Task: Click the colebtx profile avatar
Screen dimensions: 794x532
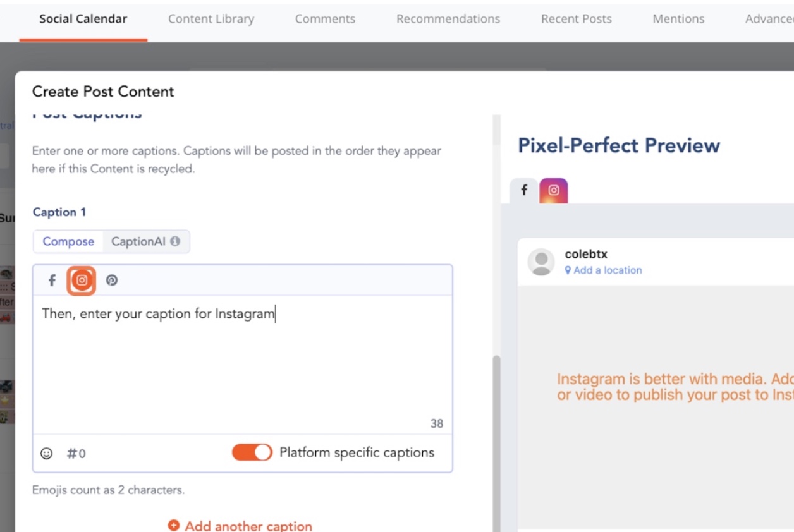Action: click(x=541, y=262)
